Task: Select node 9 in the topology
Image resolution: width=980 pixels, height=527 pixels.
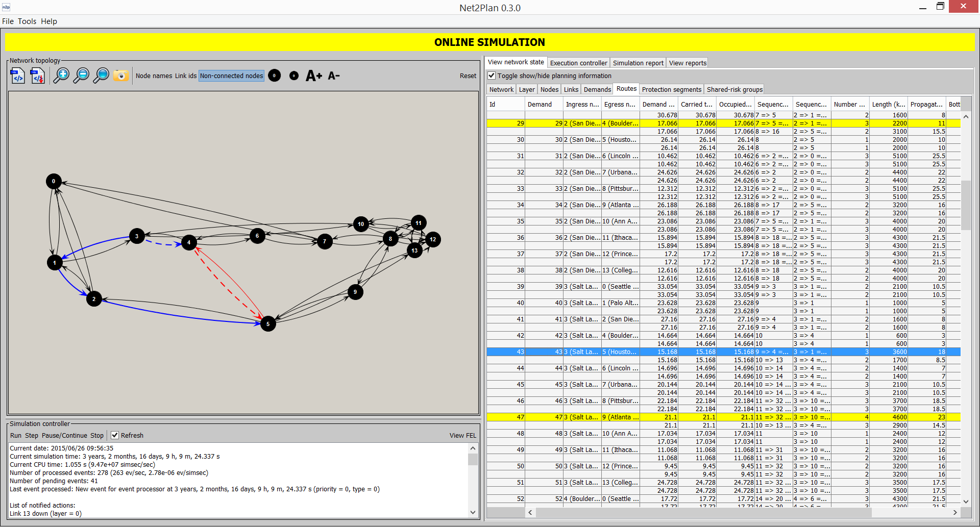Action: [355, 292]
